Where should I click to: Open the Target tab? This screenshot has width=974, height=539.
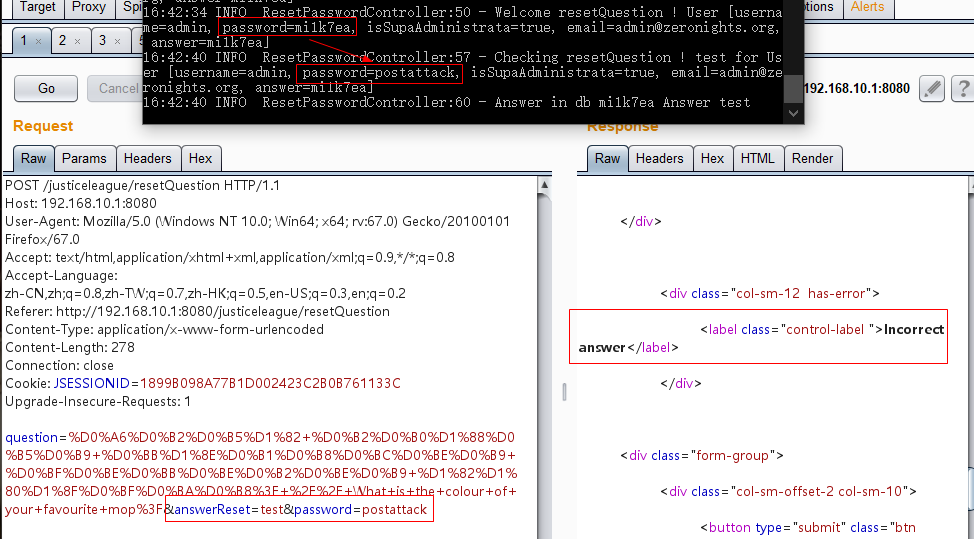click(x=38, y=7)
